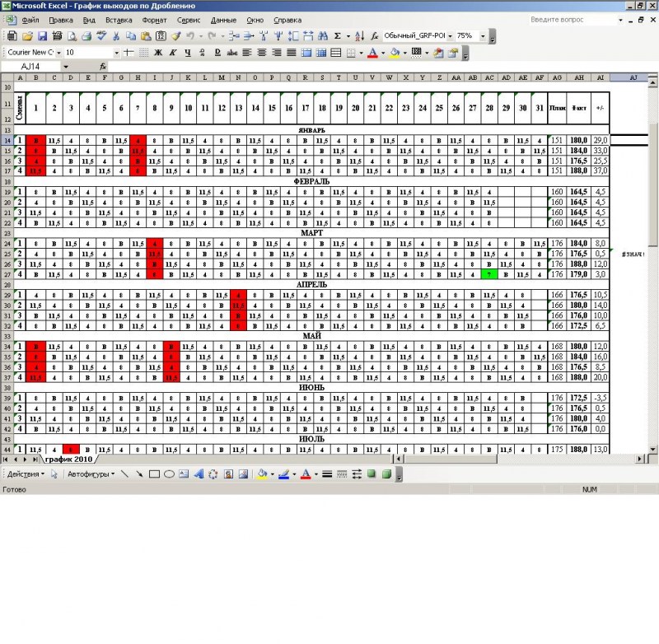659x644 pixels.
Task: Select the Rectangle drawing tool
Action: (x=154, y=474)
